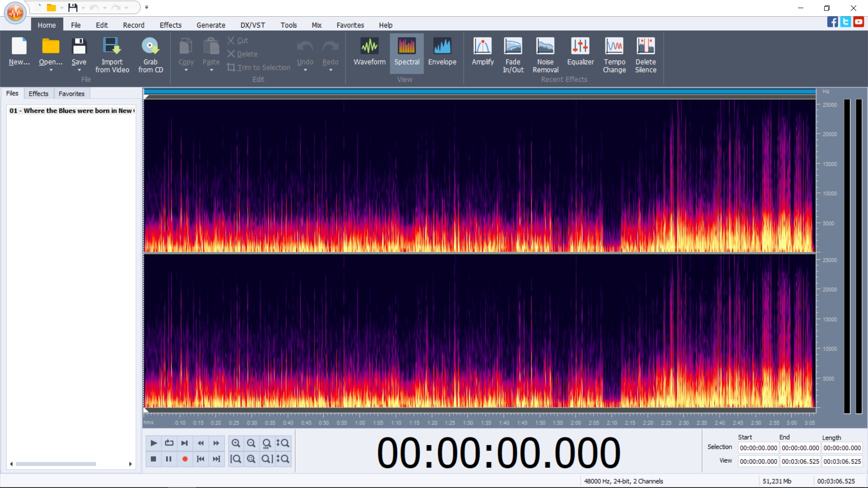Click the Save disk icon in ribbon
Image resolution: width=868 pixels, height=488 pixels.
[79, 47]
